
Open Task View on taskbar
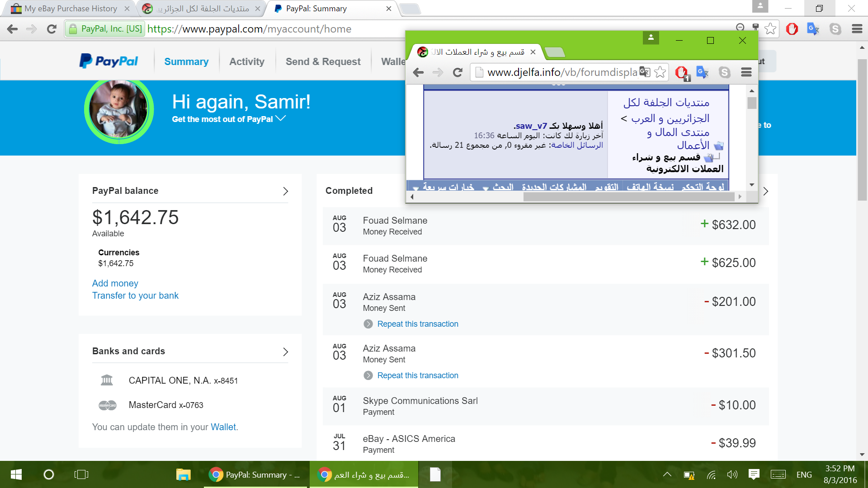pyautogui.click(x=81, y=474)
